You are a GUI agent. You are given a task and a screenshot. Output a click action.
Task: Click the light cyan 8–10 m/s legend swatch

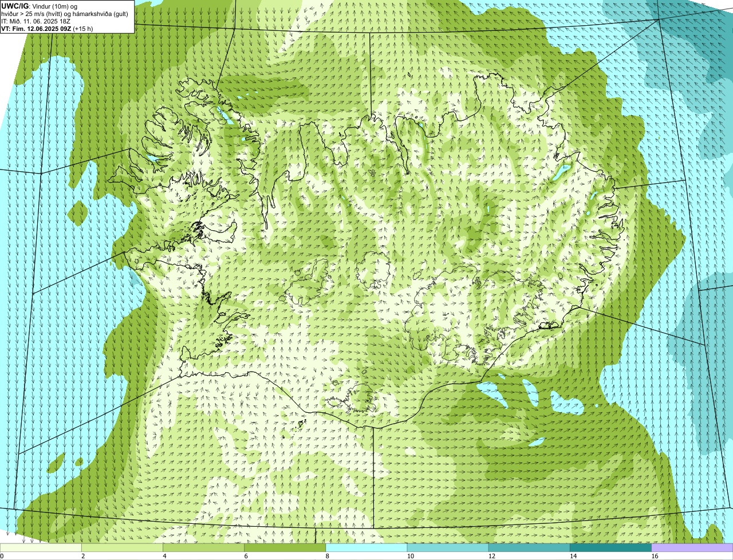366,547
